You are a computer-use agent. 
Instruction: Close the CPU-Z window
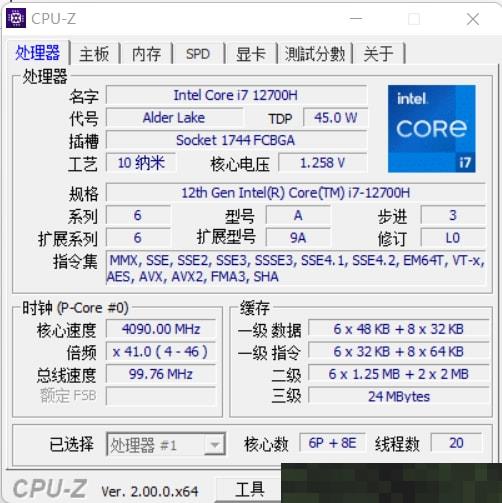coord(473,19)
